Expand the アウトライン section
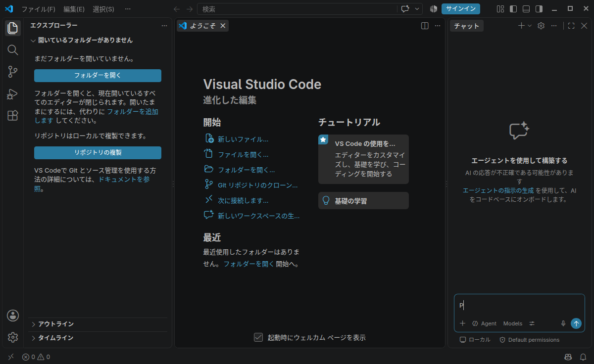This screenshot has height=364, width=594. 98,324
